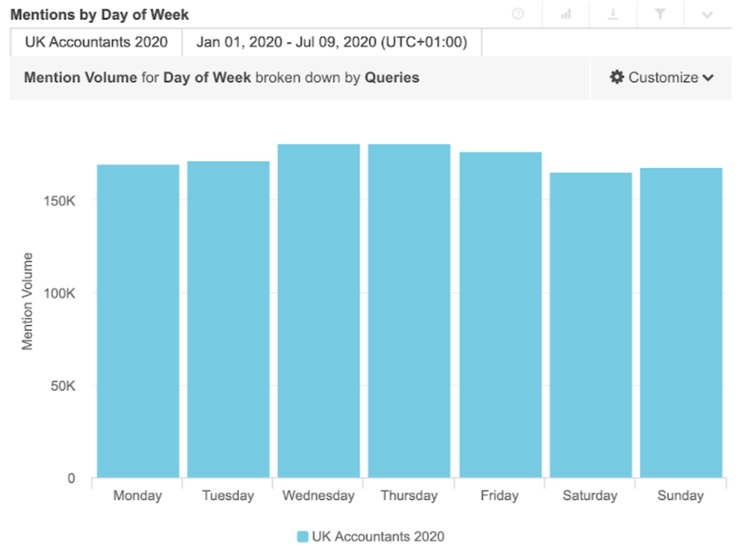Open the Customize dropdown arrow

pyautogui.click(x=709, y=78)
